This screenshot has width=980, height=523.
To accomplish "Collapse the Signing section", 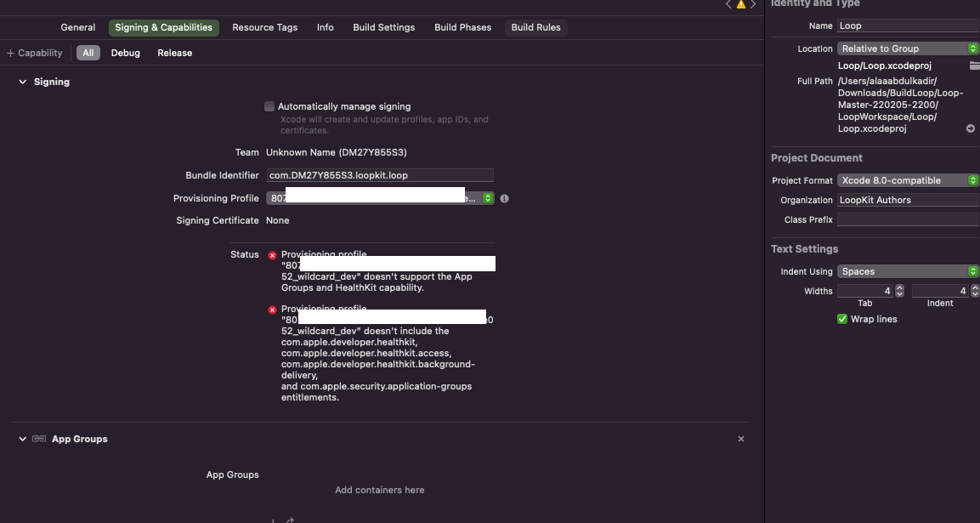I will [x=22, y=82].
